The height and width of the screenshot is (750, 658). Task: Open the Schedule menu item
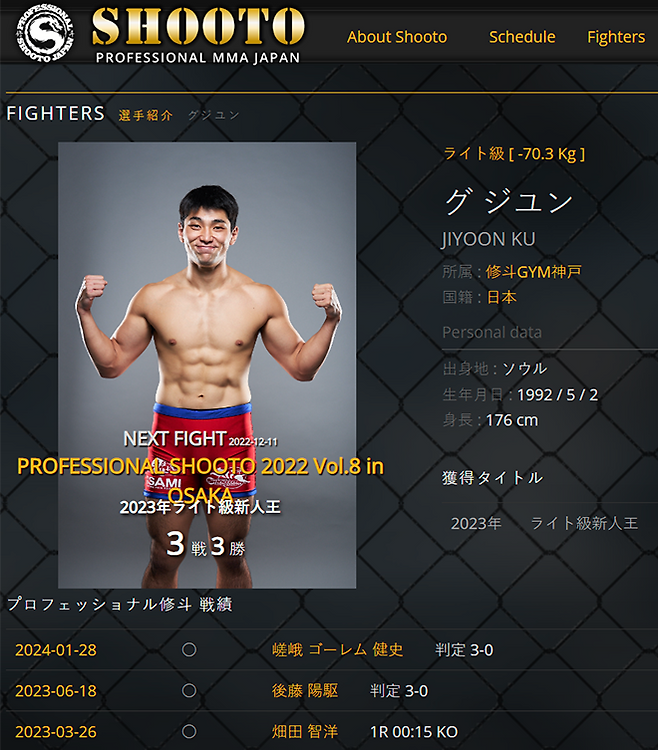tap(522, 37)
